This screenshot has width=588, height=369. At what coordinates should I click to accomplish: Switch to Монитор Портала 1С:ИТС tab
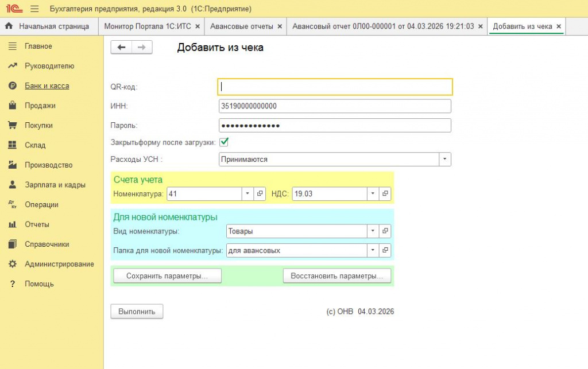click(x=148, y=26)
